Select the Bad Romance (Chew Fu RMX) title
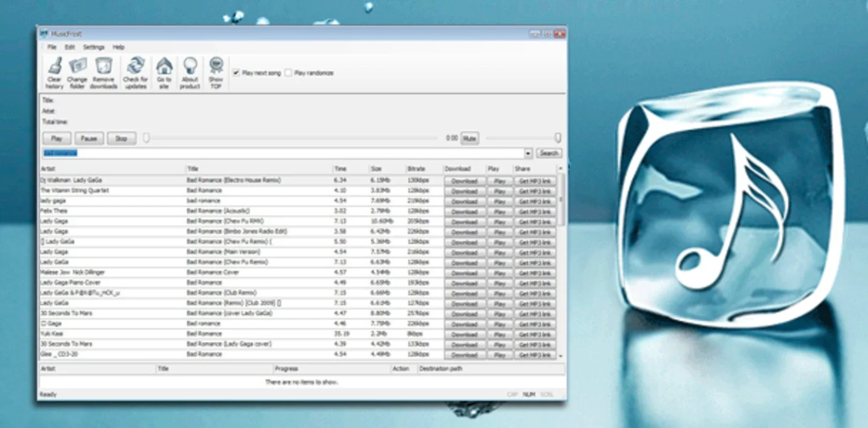 225,221
